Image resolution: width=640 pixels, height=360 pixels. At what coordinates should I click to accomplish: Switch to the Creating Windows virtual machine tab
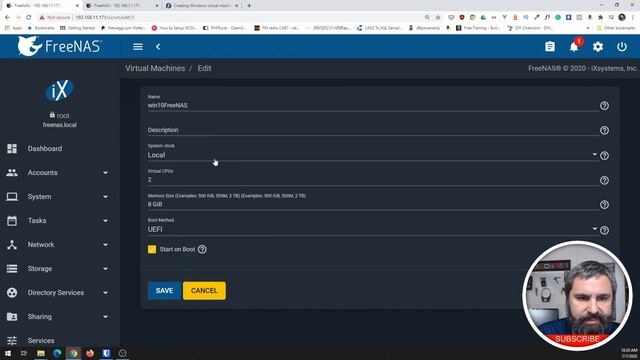(x=202, y=6)
